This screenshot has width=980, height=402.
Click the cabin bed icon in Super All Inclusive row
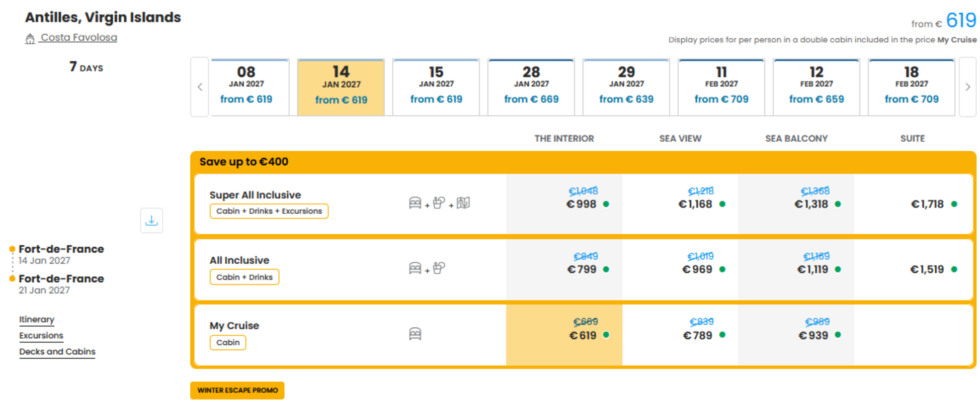pos(415,203)
